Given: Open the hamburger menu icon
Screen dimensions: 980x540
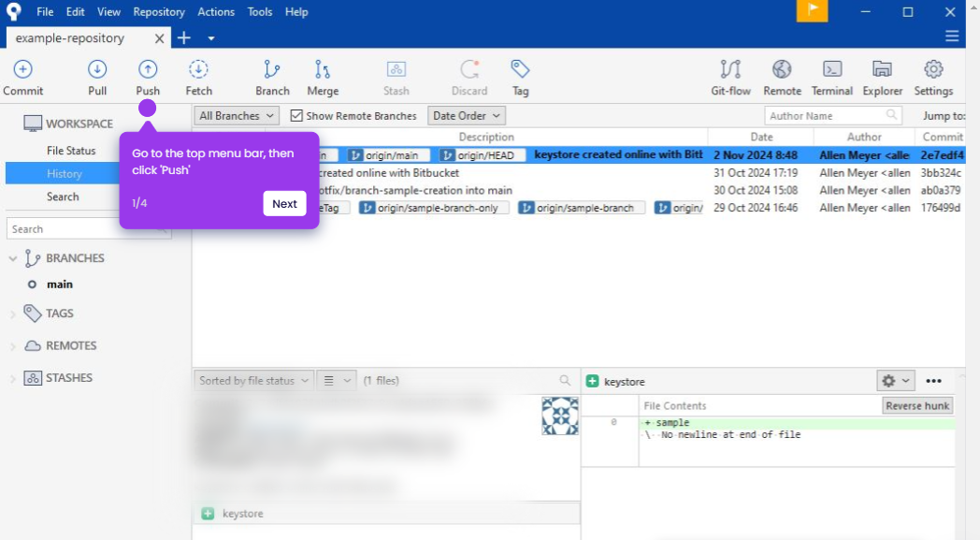Looking at the screenshot, I should click(x=952, y=36).
